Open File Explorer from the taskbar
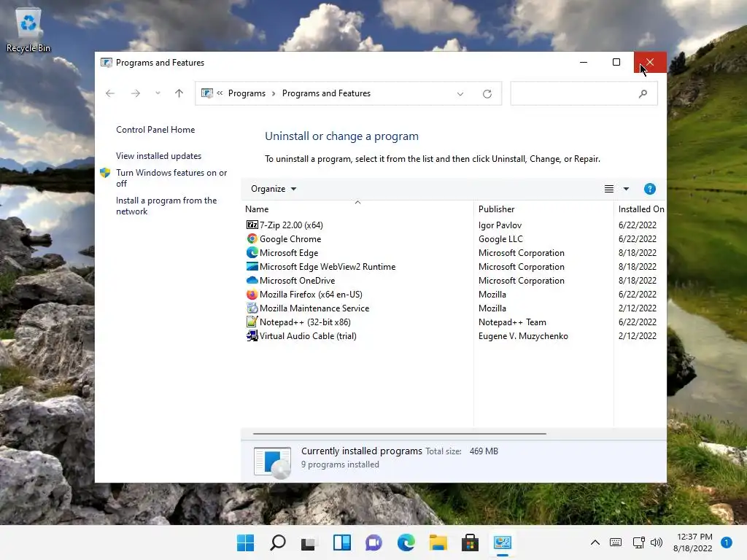747x560 pixels. coord(438,542)
